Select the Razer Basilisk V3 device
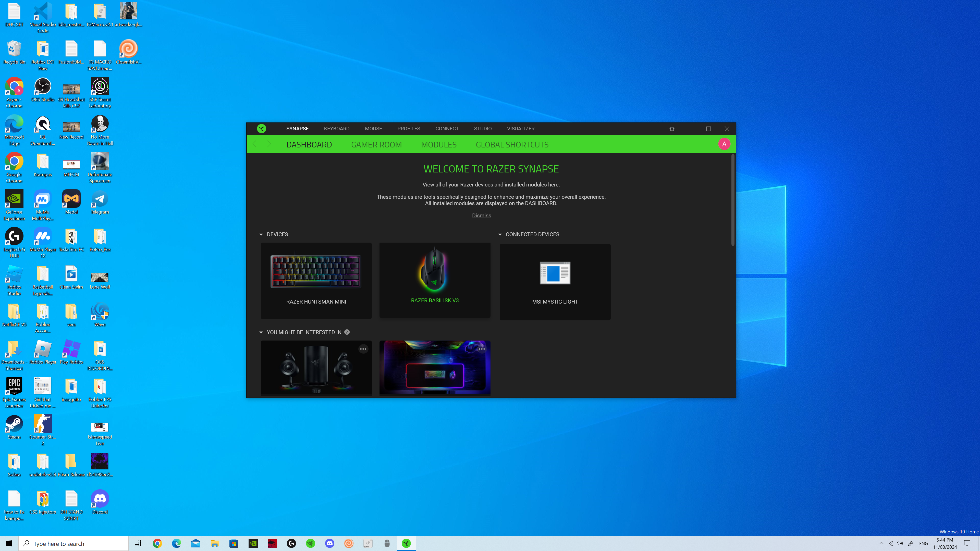 pos(434,280)
